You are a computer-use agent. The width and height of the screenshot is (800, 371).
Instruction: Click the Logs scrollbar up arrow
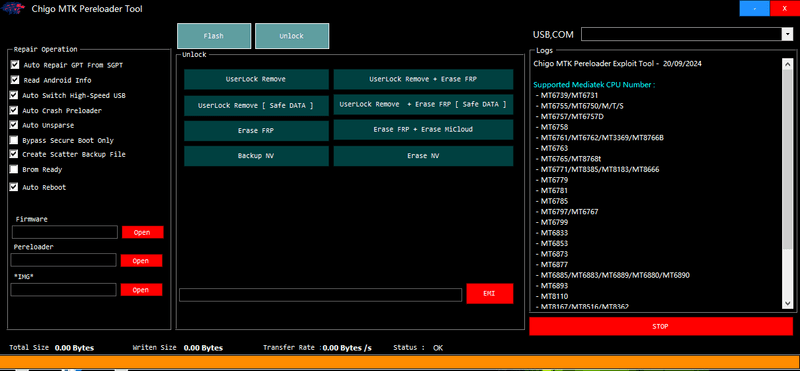[x=787, y=63]
